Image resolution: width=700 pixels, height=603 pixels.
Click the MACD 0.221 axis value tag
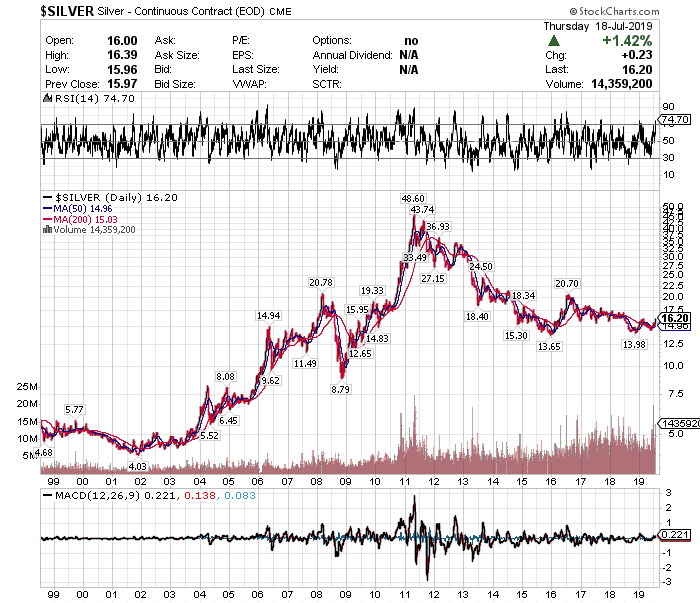pyautogui.click(x=675, y=535)
